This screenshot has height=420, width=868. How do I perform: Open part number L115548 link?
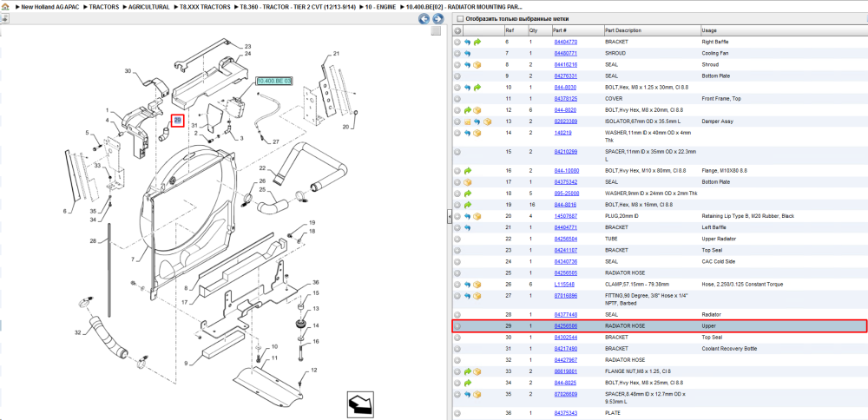click(564, 285)
